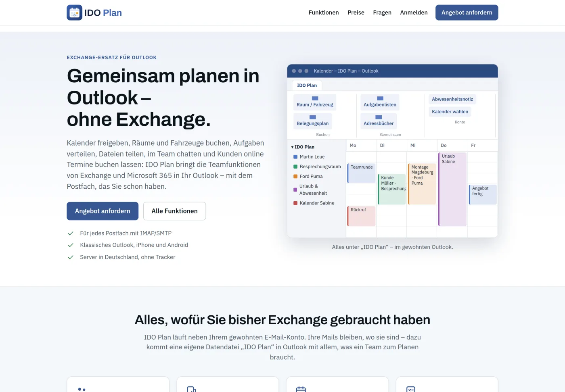Click Anmelden in the top navigation
This screenshot has width=565, height=392.
(414, 13)
